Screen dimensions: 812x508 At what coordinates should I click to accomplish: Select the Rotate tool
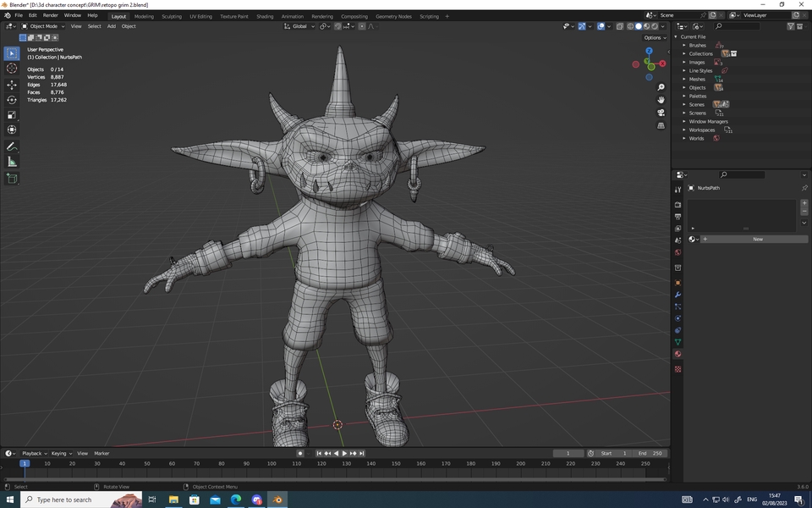12,100
